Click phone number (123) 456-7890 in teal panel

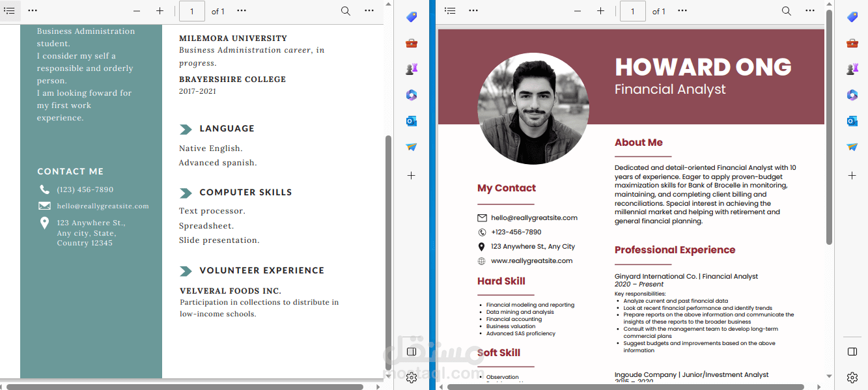85,189
